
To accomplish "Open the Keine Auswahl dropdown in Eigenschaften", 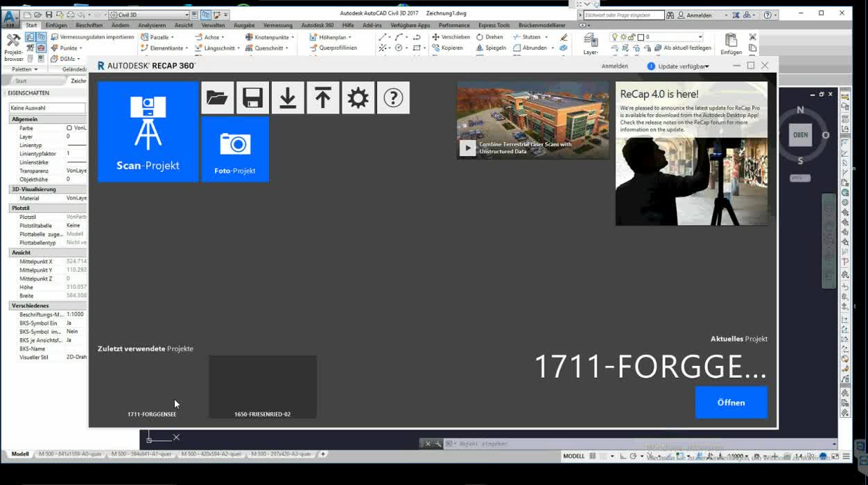I will pos(47,108).
